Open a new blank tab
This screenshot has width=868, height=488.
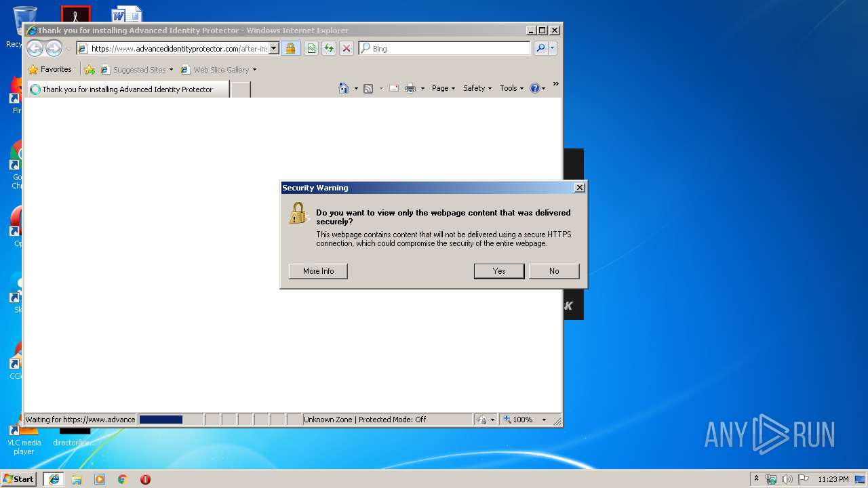241,89
